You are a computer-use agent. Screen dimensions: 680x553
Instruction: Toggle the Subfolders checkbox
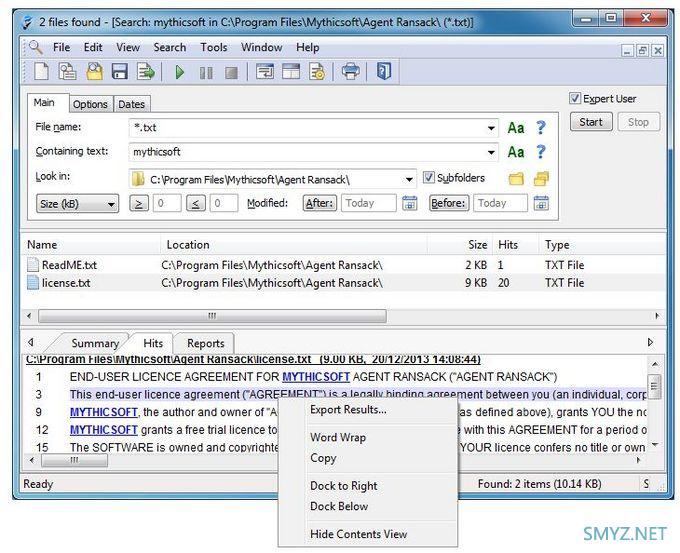[x=429, y=178]
